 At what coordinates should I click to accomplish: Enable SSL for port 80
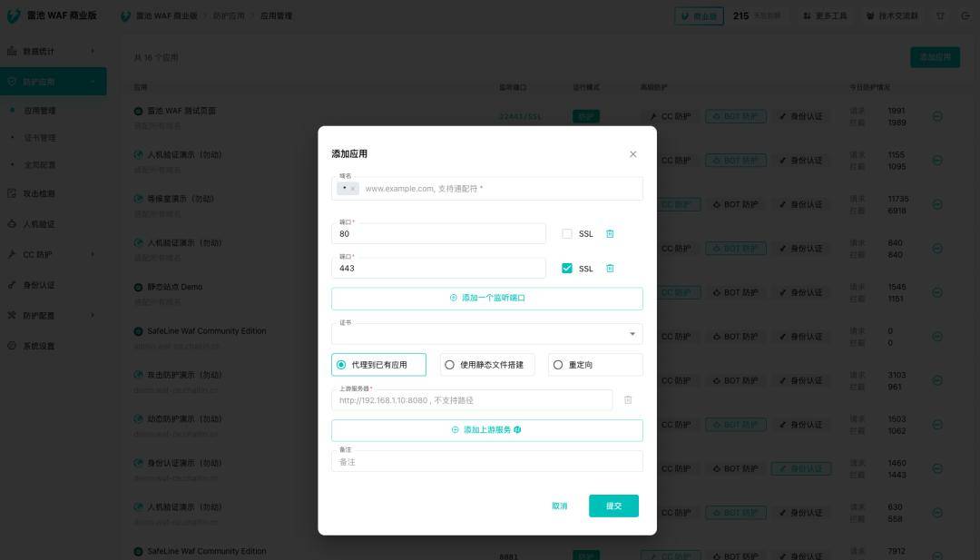click(567, 233)
